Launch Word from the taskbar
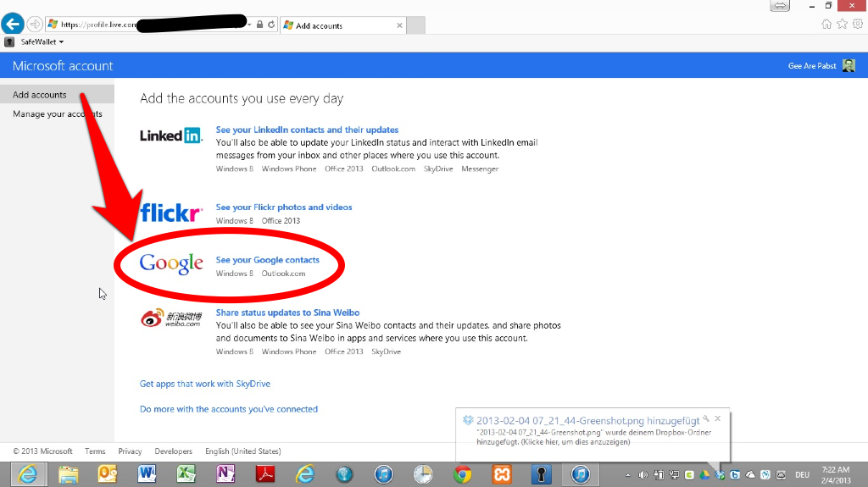This screenshot has width=868, height=487. pyautogui.click(x=147, y=474)
